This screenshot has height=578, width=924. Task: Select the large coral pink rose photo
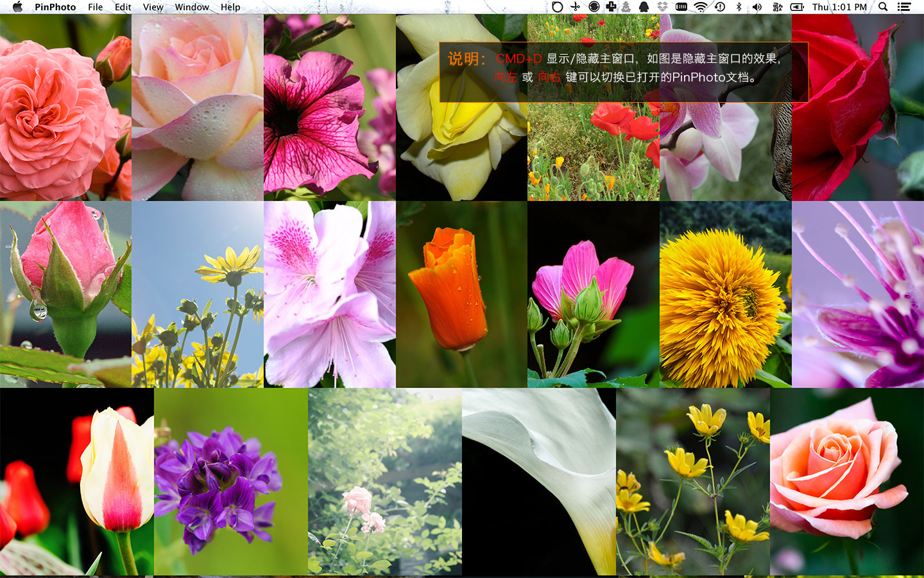tap(65, 107)
